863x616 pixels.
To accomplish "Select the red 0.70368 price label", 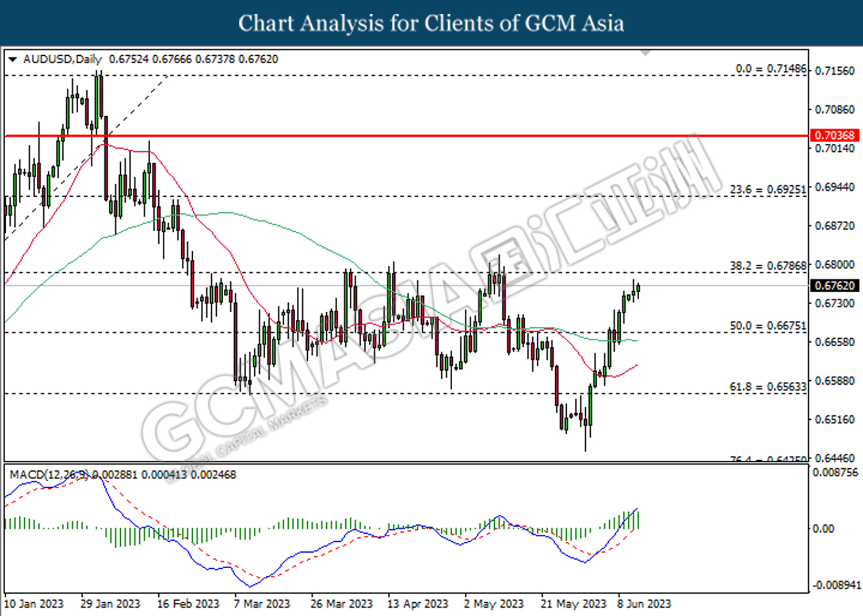I will (x=835, y=135).
